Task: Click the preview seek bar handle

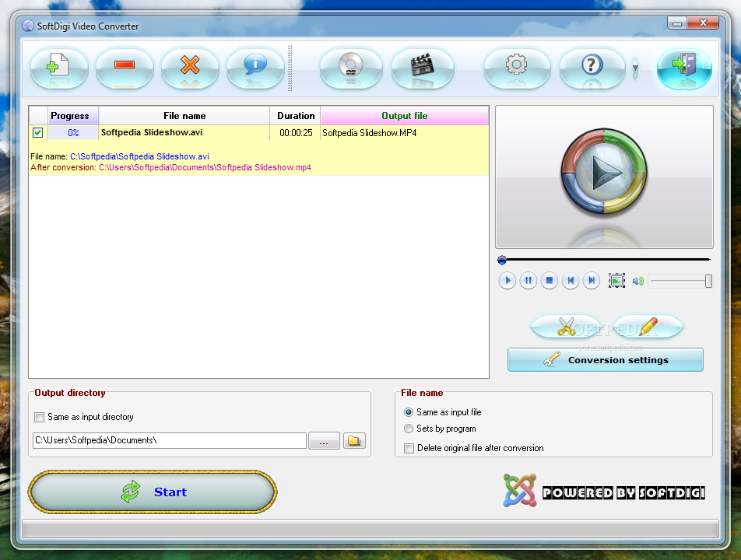Action: (x=502, y=260)
